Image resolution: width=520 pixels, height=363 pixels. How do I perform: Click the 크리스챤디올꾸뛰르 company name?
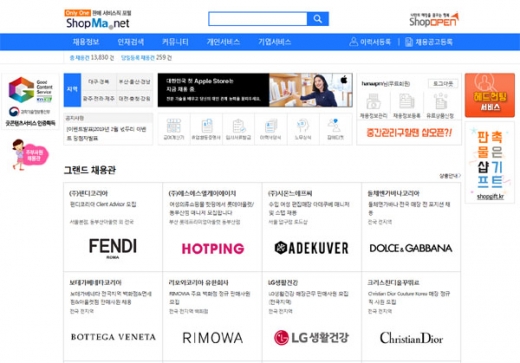pyautogui.click(x=393, y=283)
